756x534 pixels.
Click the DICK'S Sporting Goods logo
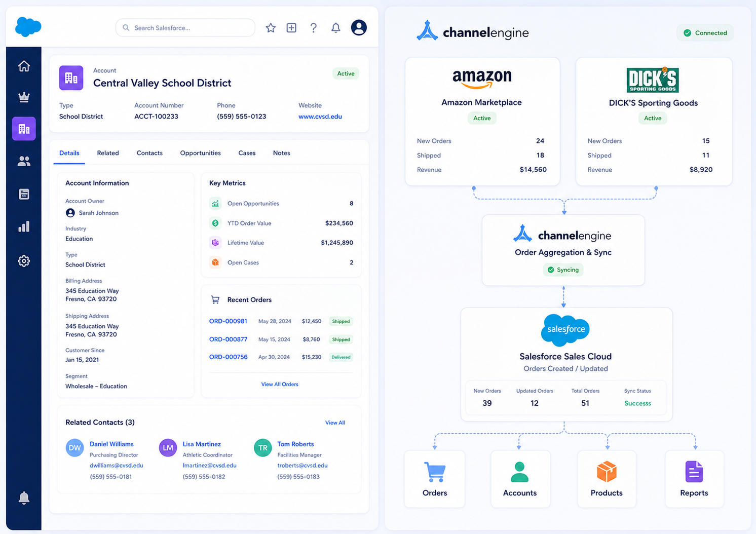pyautogui.click(x=653, y=80)
